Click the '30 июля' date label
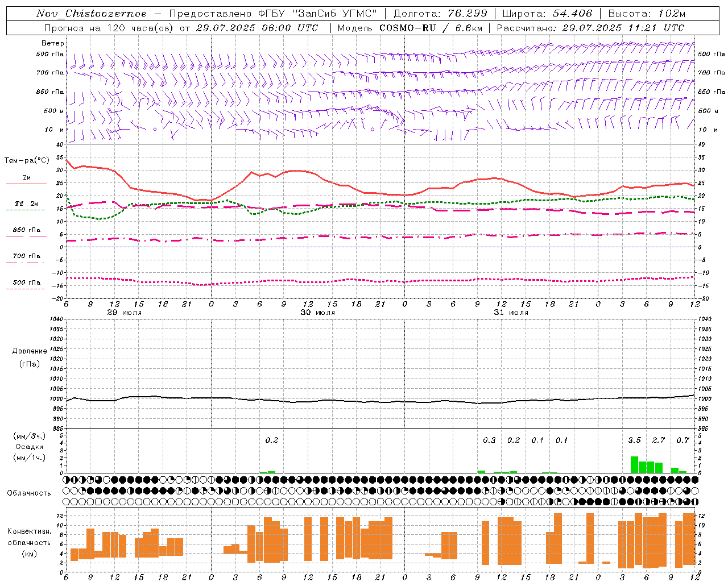Image resolution: width=728 pixels, height=582 pixels. [318, 313]
